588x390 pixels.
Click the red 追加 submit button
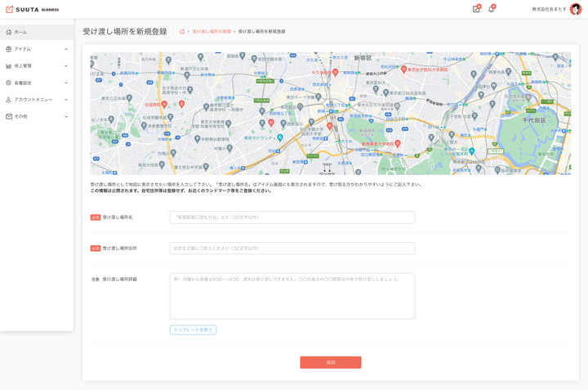pos(330,362)
